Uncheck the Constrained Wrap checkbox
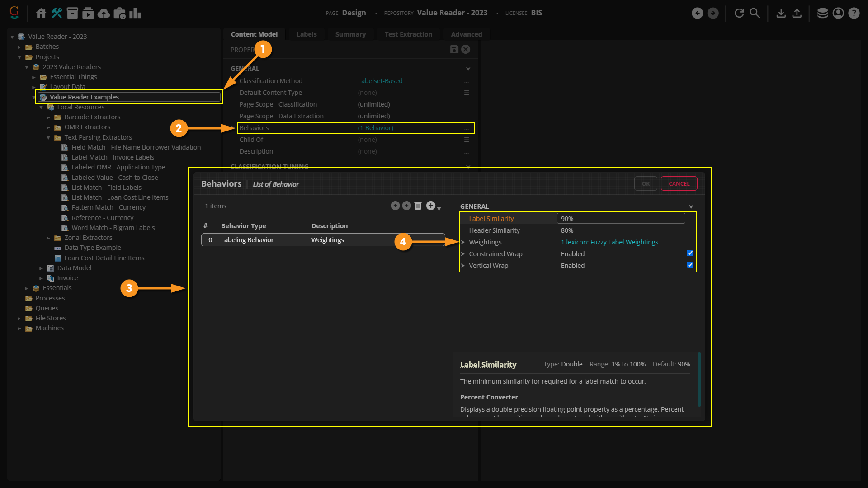Viewport: 868px width, 488px height. pyautogui.click(x=690, y=253)
